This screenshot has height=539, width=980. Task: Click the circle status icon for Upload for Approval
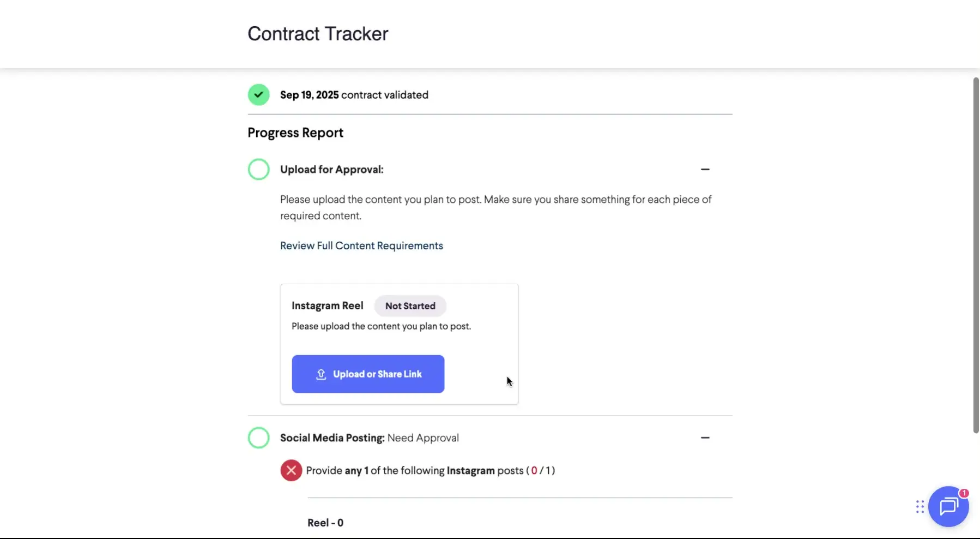[x=258, y=169]
